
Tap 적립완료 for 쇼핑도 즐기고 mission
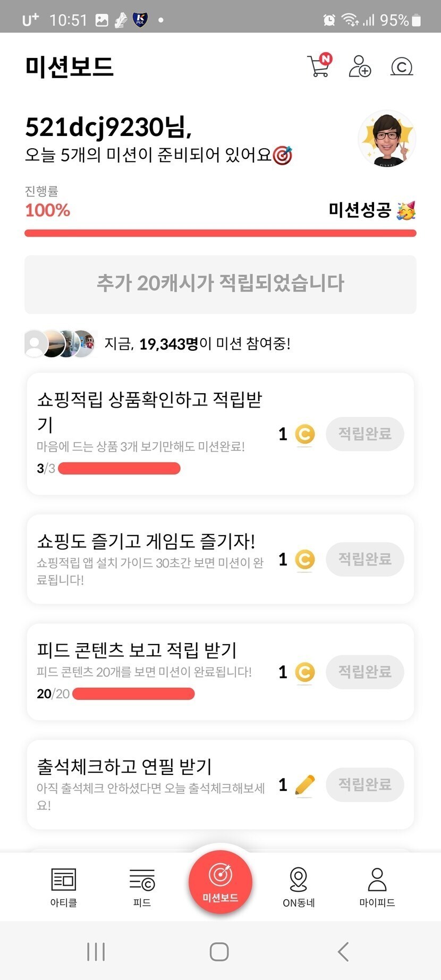[365, 559]
